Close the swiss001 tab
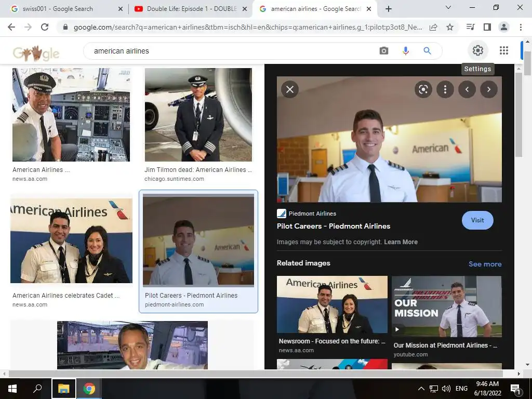 coord(120,9)
